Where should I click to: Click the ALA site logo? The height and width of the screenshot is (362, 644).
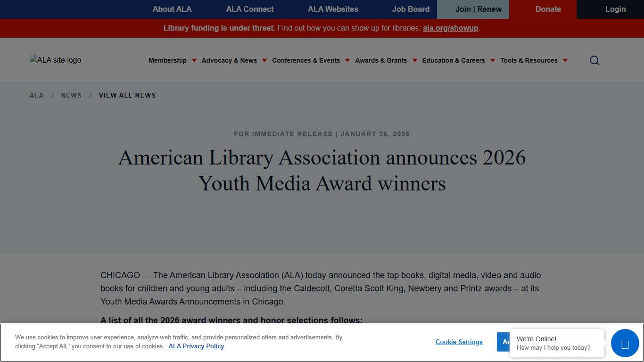(x=55, y=60)
